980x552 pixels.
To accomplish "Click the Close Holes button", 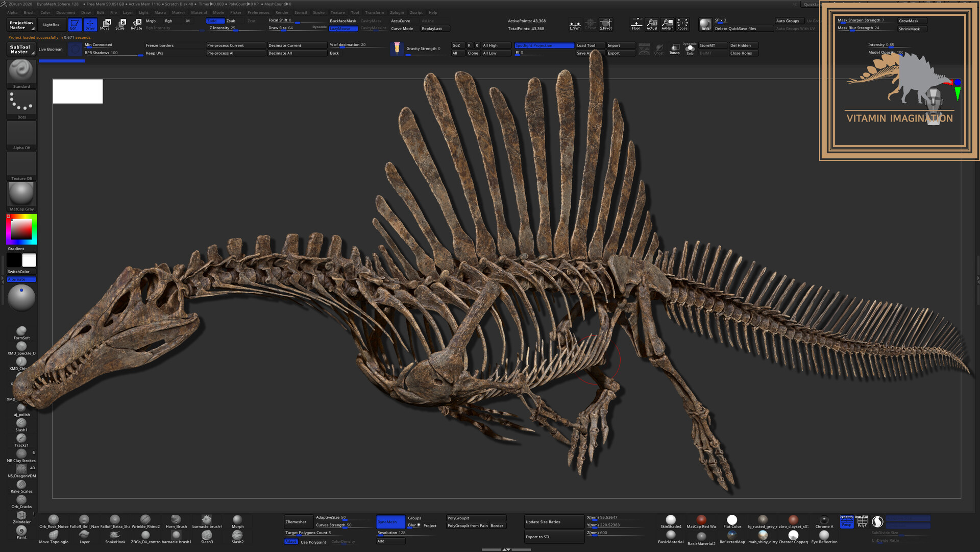I will coord(744,53).
